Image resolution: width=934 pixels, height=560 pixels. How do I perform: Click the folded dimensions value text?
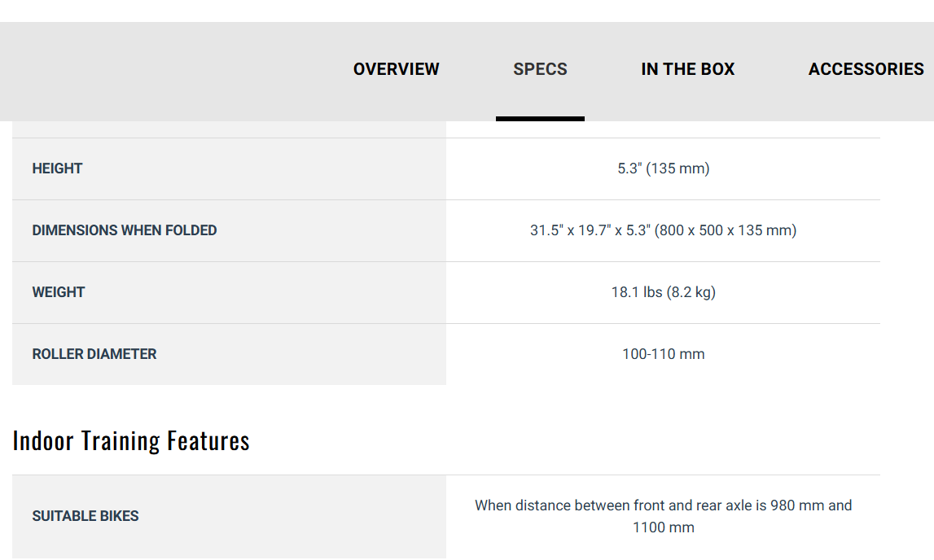[x=663, y=230]
